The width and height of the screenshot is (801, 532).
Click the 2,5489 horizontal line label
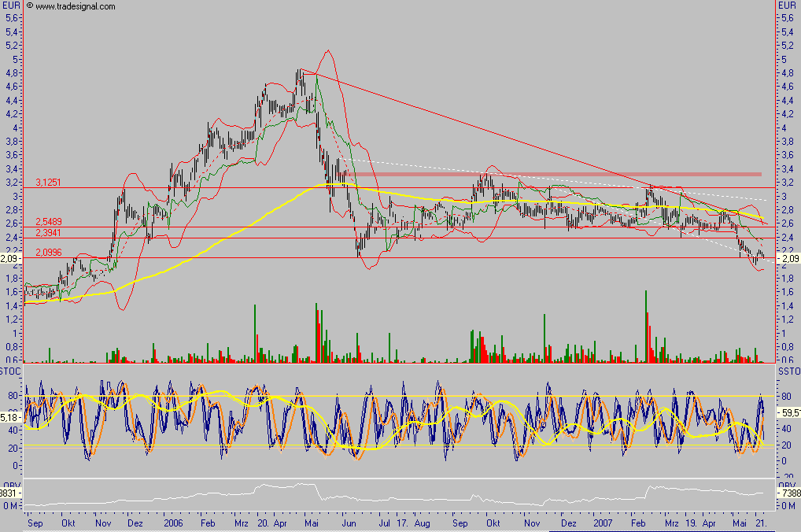pos(49,222)
